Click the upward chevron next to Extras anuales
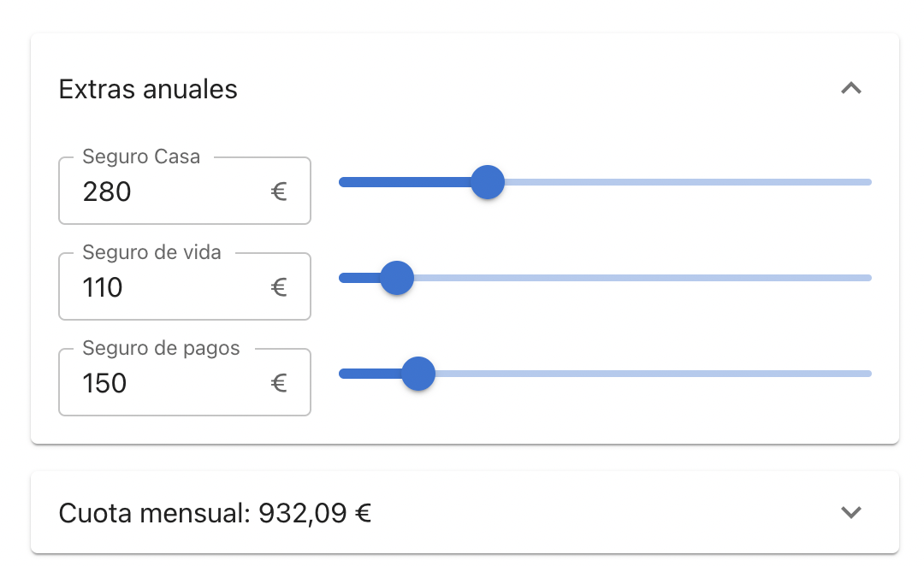 [850, 88]
